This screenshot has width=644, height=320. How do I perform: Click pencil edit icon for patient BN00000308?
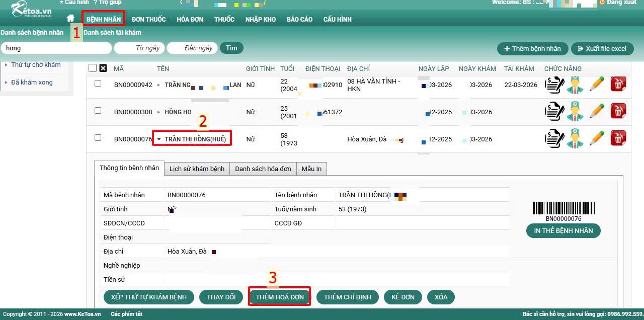597,111
